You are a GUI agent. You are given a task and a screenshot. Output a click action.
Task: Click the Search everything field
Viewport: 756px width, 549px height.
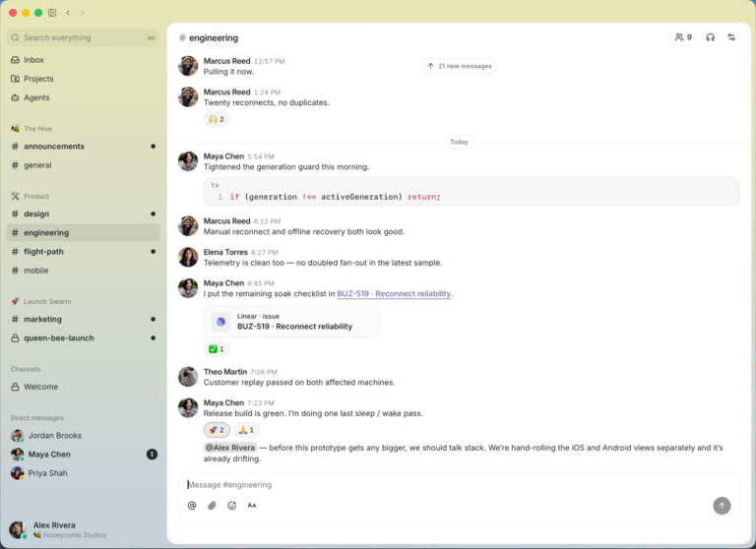[83, 37]
